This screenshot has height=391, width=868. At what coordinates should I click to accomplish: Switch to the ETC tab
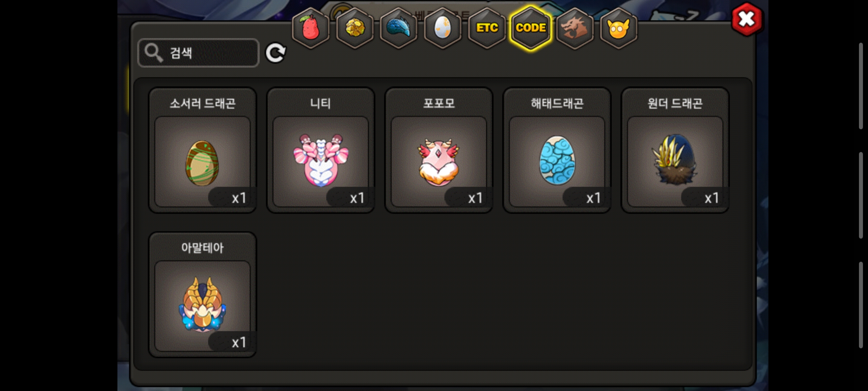(487, 28)
